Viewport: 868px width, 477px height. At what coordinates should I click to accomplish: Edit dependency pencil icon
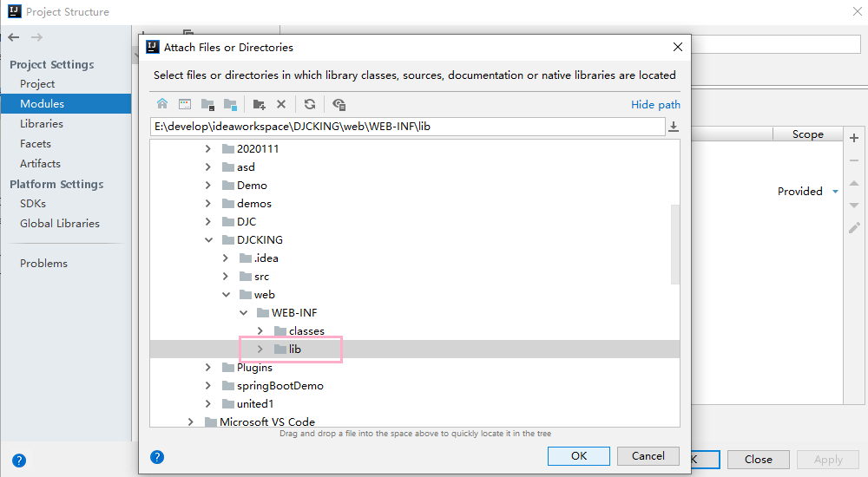(x=854, y=227)
